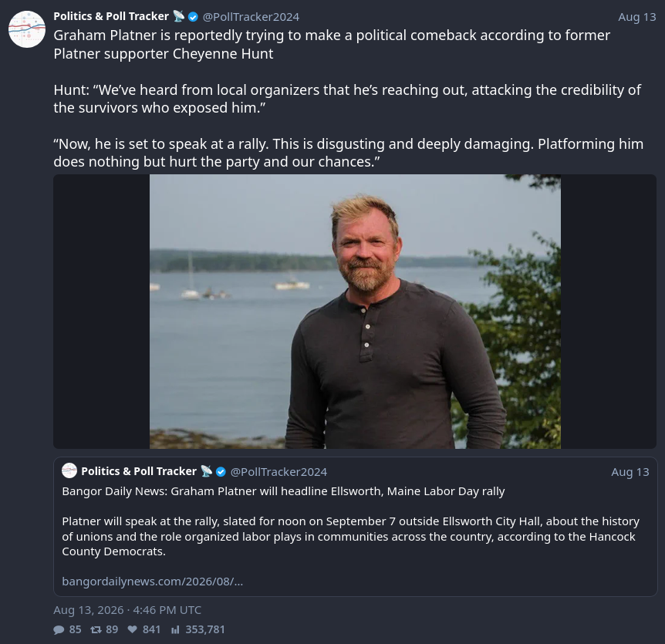Open the bangordailynews.com article link
Image resolution: width=665 pixels, height=644 pixels.
pos(152,582)
